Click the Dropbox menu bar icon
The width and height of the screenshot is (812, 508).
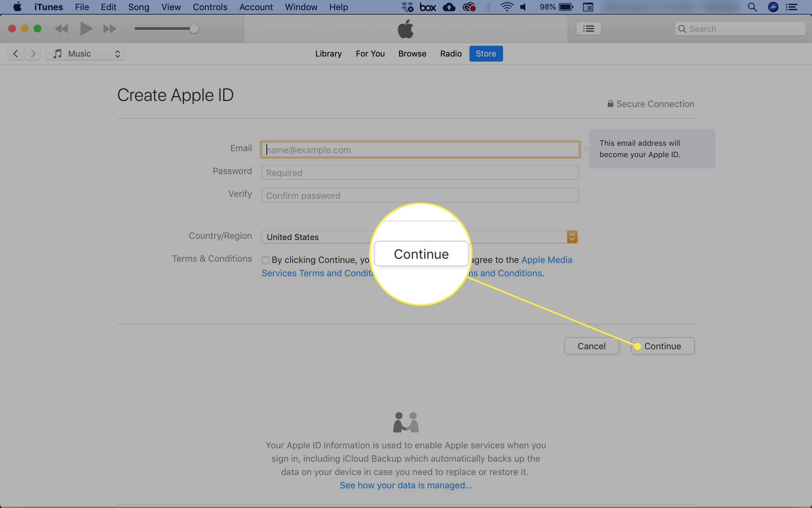pos(407,7)
